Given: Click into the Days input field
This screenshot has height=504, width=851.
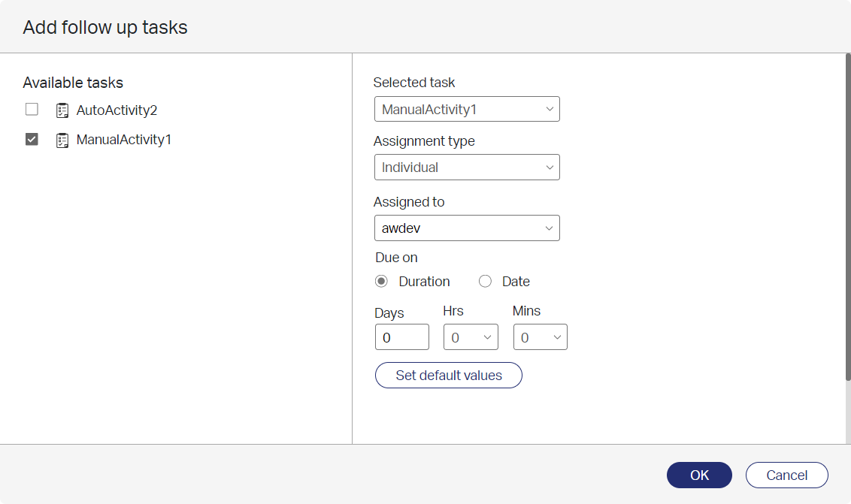Looking at the screenshot, I should point(401,337).
